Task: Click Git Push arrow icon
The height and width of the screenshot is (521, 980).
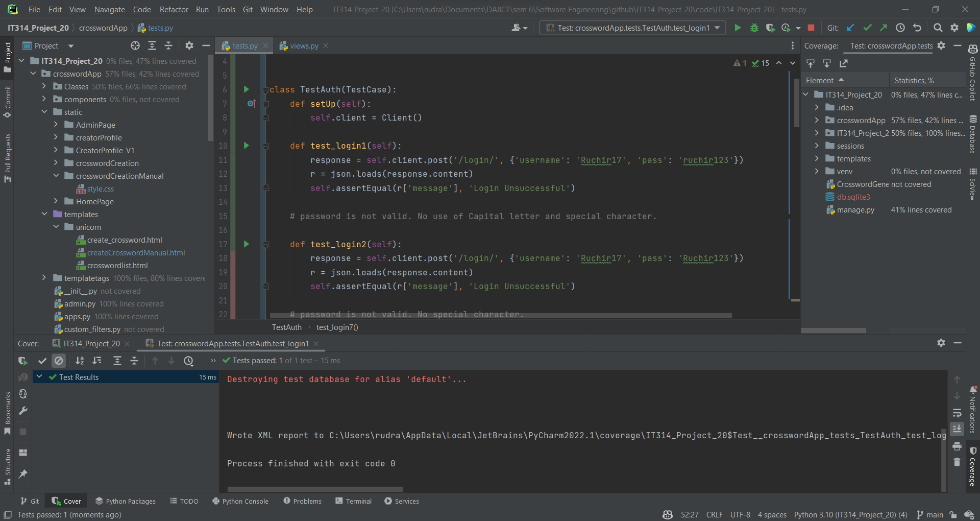Action: coord(884,28)
